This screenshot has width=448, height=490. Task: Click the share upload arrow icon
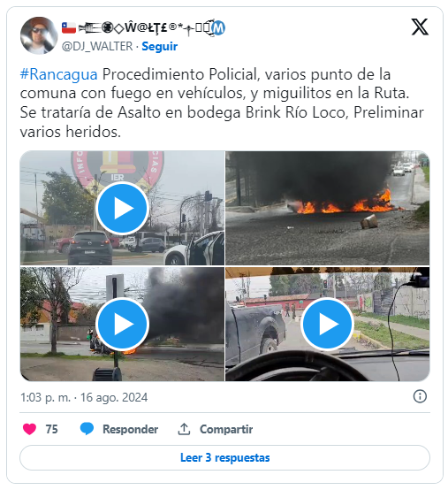[x=184, y=429]
